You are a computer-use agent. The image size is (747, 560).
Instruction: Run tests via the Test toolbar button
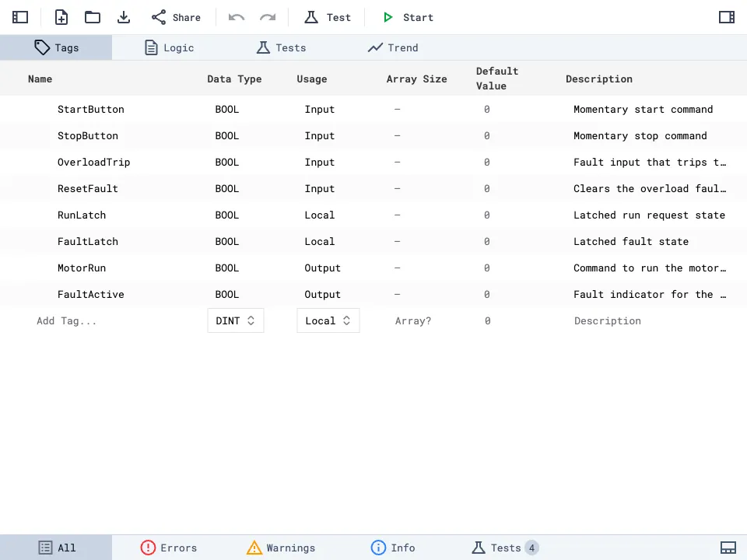(x=327, y=17)
